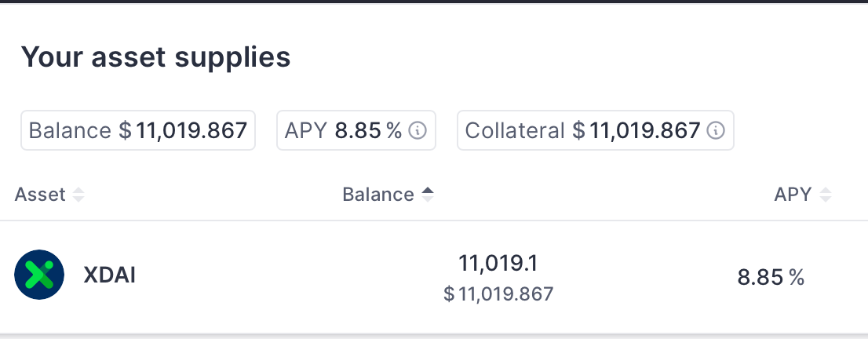The width and height of the screenshot is (868, 339).
Task: Click the APY summary label in the top chip
Action: [305, 131]
